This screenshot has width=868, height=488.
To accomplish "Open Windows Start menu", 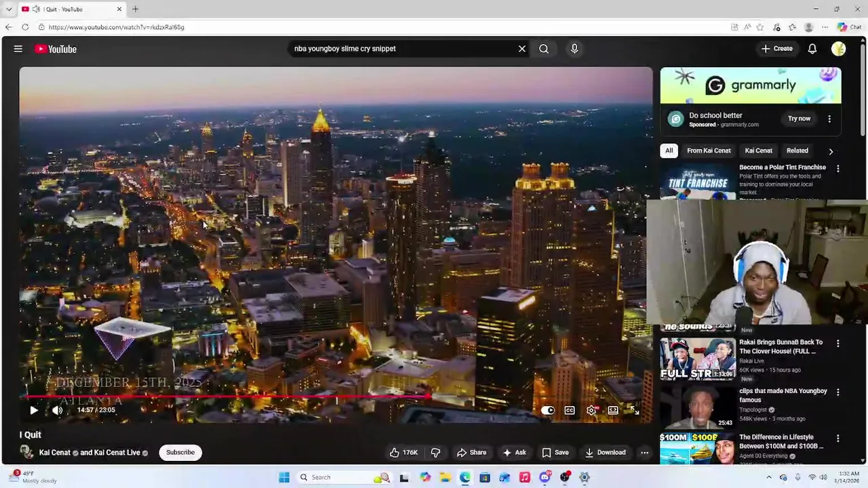I will tap(284, 477).
